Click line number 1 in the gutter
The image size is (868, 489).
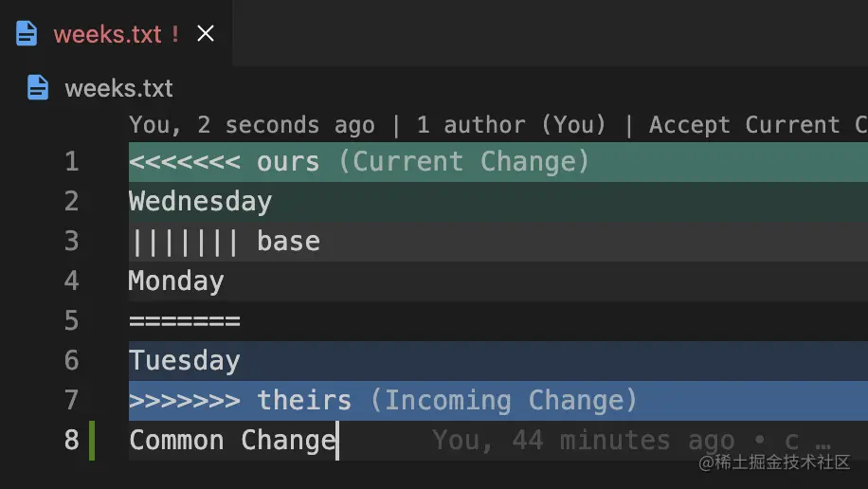tap(71, 162)
